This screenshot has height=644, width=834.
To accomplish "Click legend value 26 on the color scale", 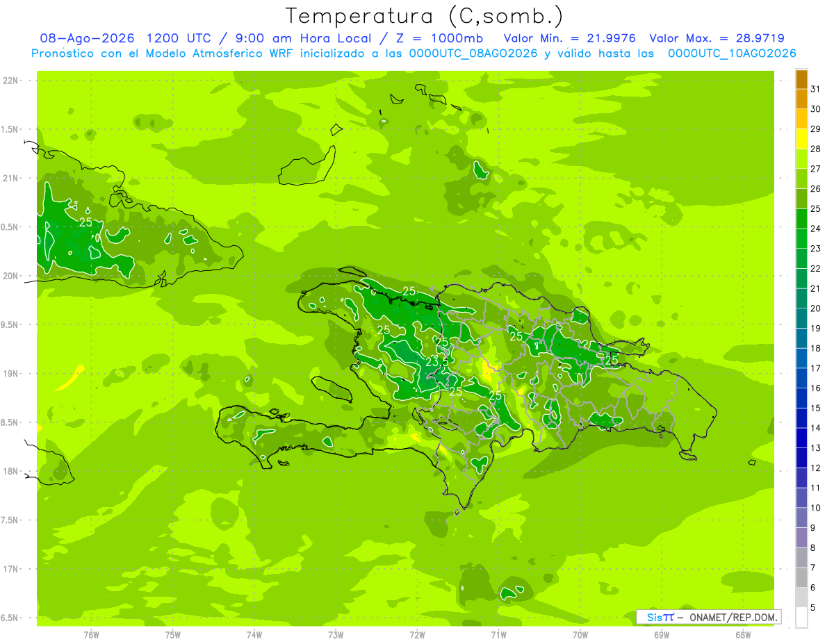I will (816, 189).
